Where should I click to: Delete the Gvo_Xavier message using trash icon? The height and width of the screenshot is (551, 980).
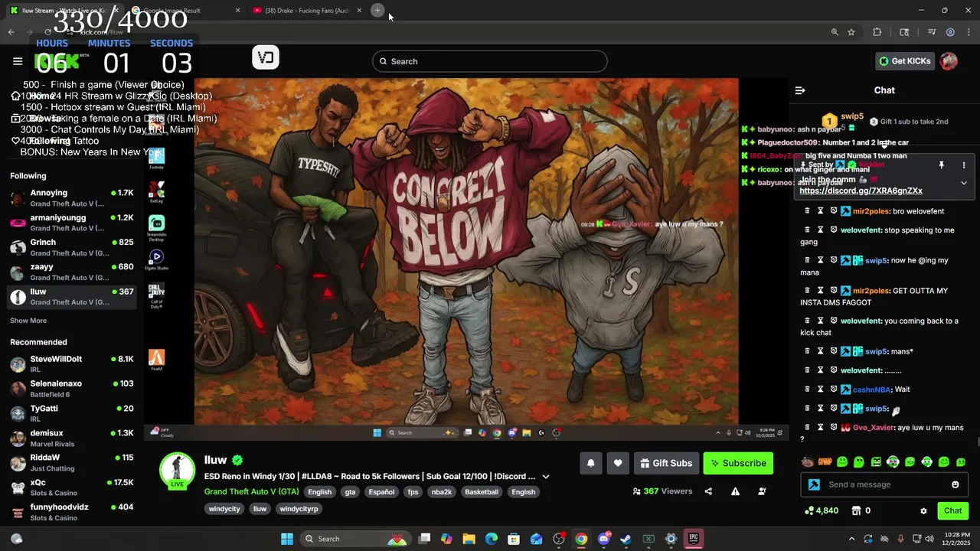pos(807,427)
